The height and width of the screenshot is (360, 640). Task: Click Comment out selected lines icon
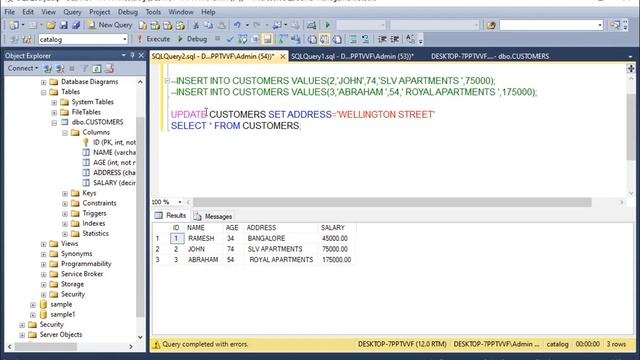pyautogui.click(x=353, y=39)
